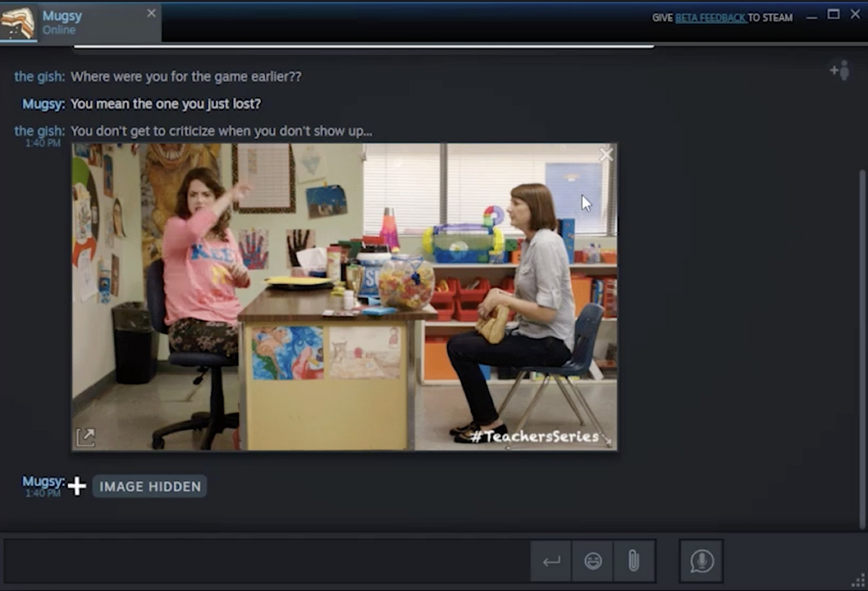Image resolution: width=868 pixels, height=591 pixels.
Task: Click the gish's name on the first message
Action: pos(39,76)
